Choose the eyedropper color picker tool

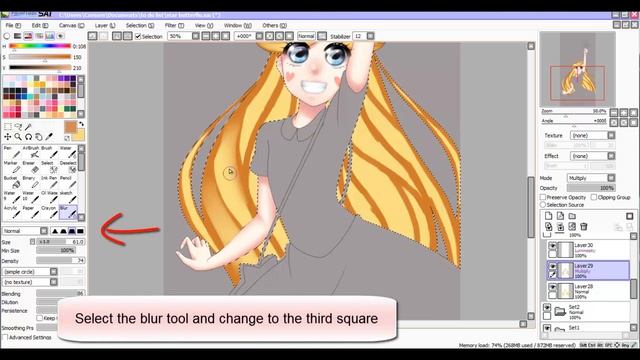pyautogui.click(x=49, y=137)
